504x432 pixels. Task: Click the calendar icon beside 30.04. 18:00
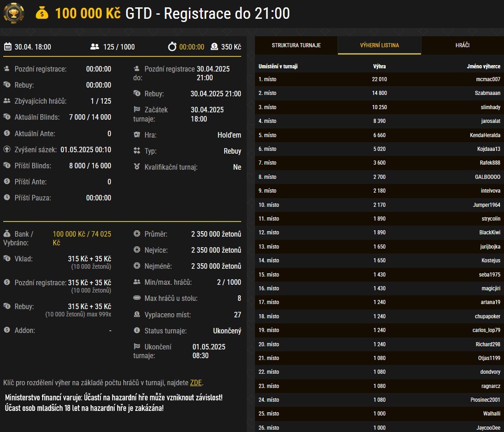click(8, 47)
